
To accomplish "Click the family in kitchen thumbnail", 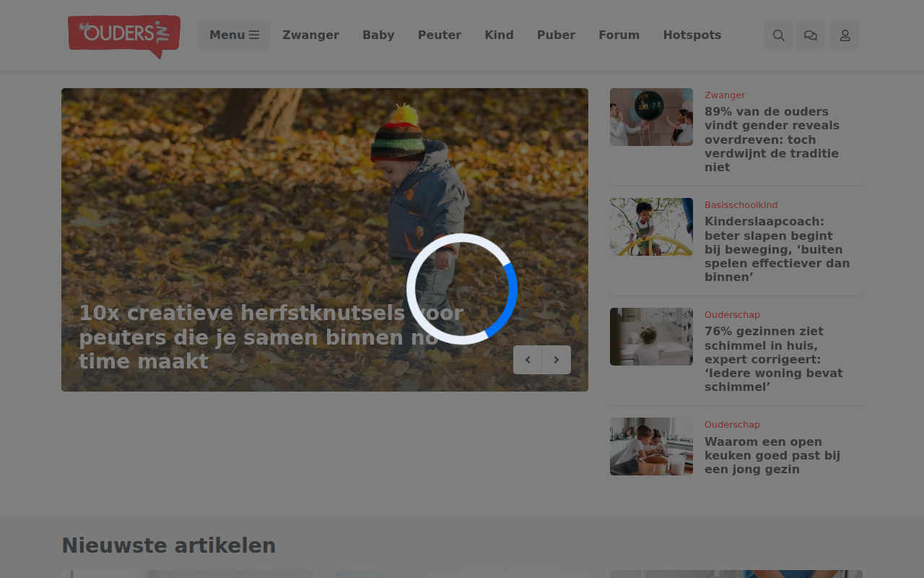I will (x=651, y=447).
